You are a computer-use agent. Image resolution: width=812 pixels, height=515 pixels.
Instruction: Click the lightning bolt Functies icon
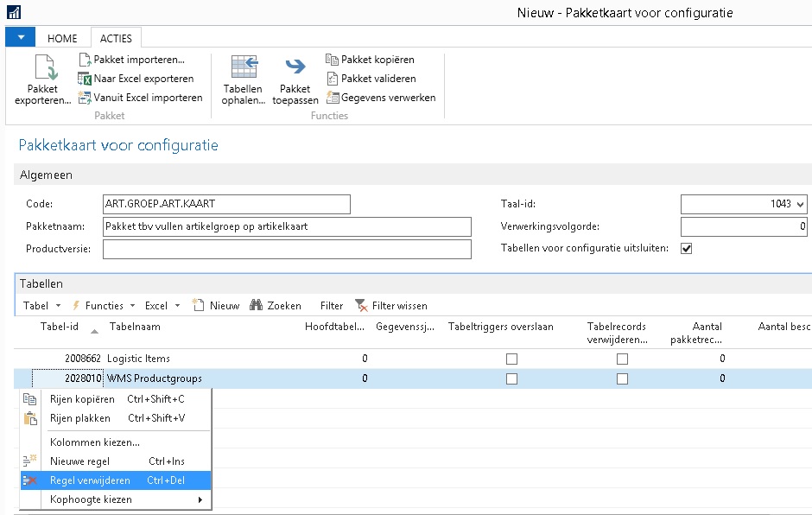(76, 306)
